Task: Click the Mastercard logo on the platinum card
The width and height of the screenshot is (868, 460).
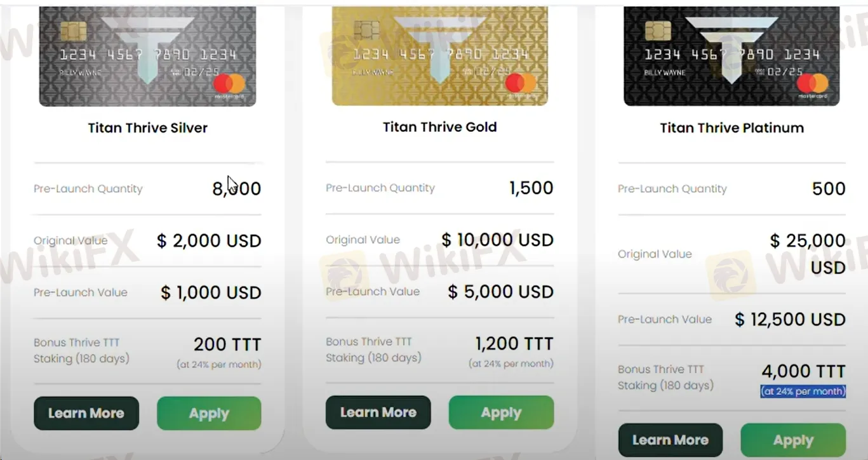Action: (x=813, y=85)
